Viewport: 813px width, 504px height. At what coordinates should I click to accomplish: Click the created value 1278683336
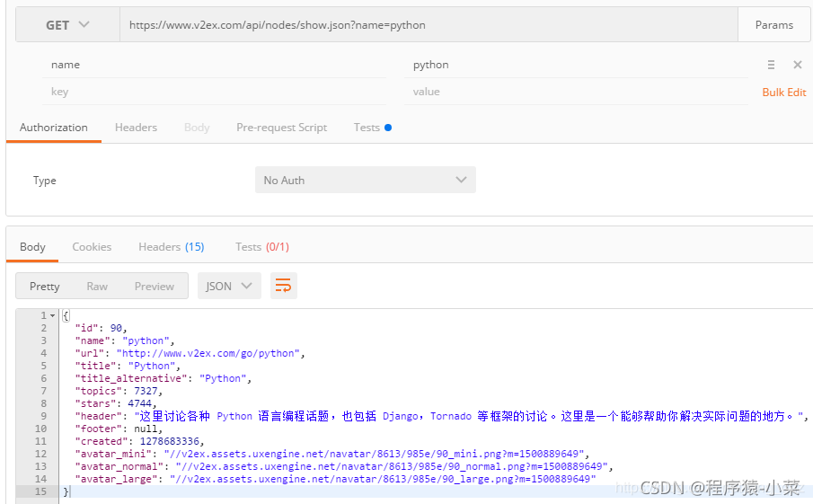[170, 441]
